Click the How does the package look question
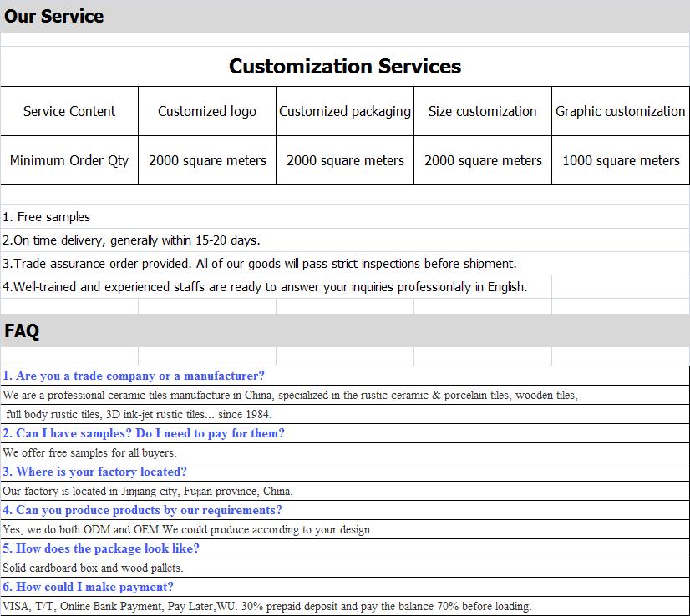690x616 pixels. pos(101,548)
